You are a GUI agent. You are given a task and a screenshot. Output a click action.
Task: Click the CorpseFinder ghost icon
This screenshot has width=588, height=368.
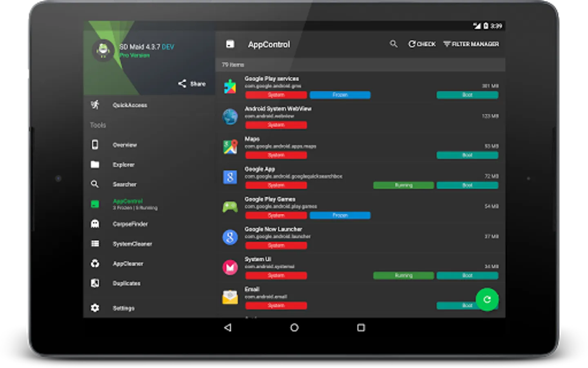point(95,224)
